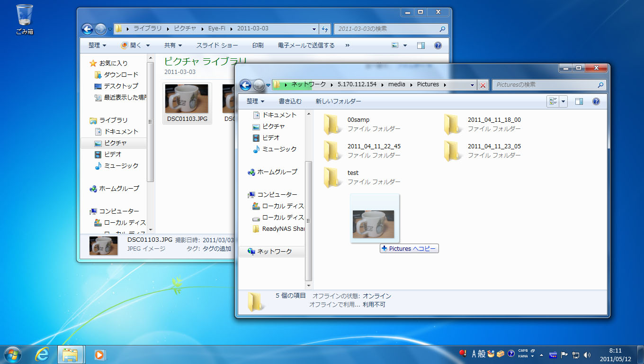This screenshot has width=644, height=364.
Task: Open Internet Explorer from the taskbar
Action: [x=42, y=354]
